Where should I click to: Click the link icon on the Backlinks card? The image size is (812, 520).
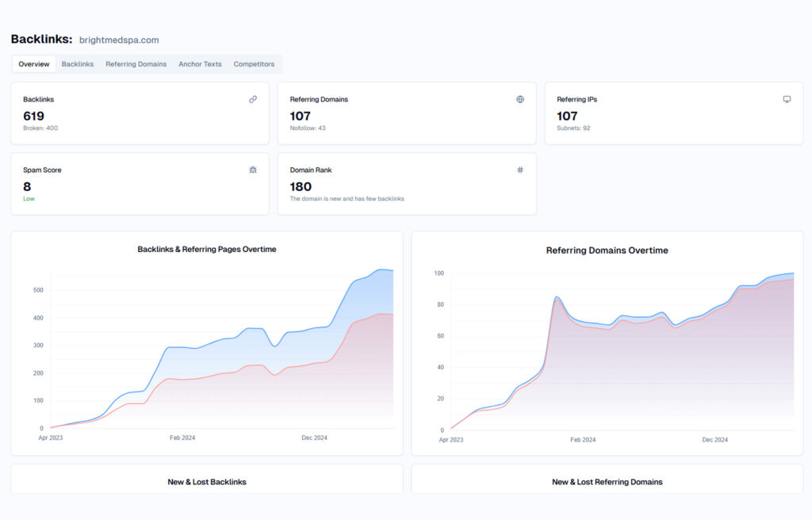(253, 99)
